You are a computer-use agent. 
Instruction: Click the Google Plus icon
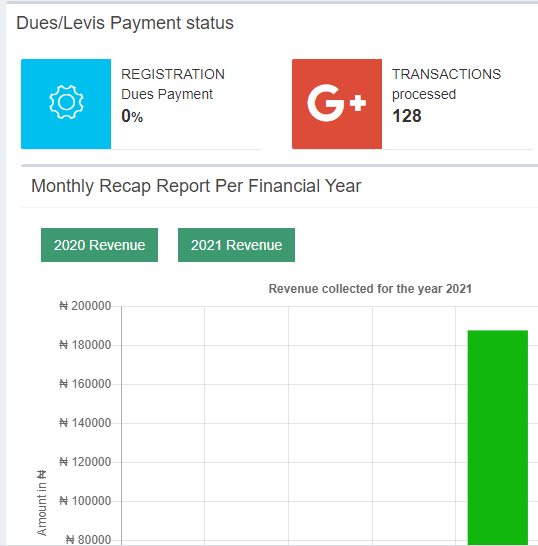click(337, 103)
